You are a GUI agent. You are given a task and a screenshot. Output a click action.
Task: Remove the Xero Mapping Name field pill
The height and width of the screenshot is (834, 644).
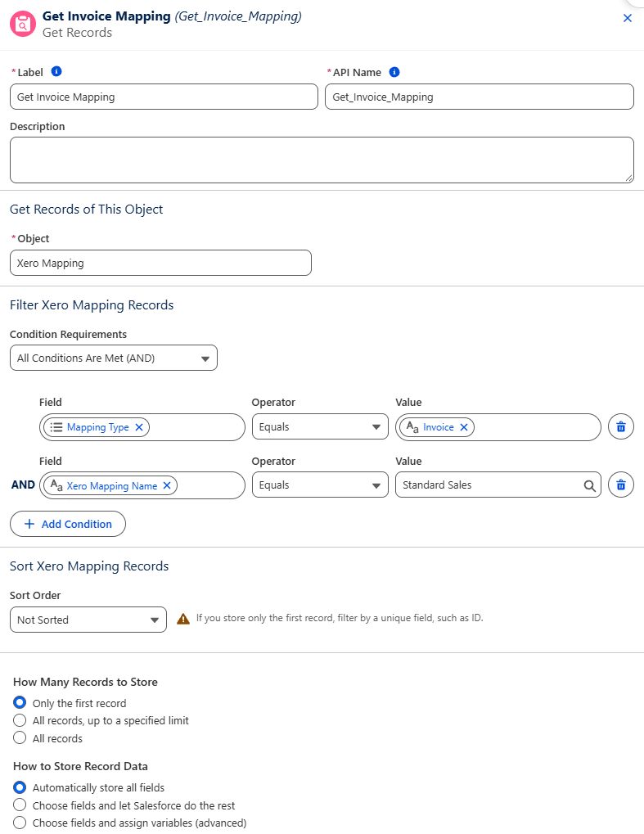[x=167, y=485]
